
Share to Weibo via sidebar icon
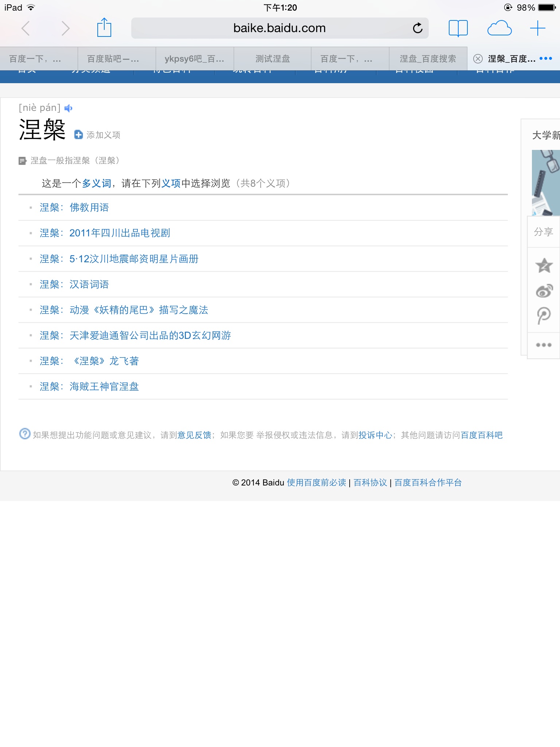click(x=544, y=291)
